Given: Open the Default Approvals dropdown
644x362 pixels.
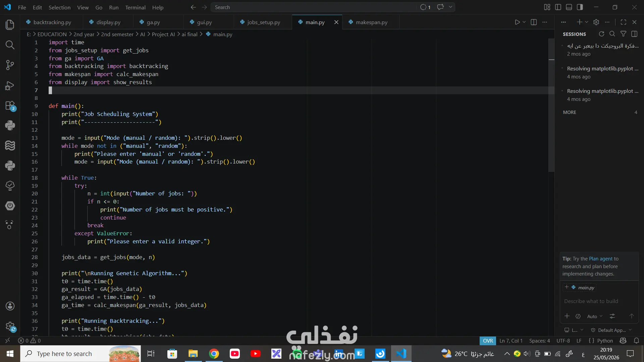Looking at the screenshot, I should click(x=611, y=330).
